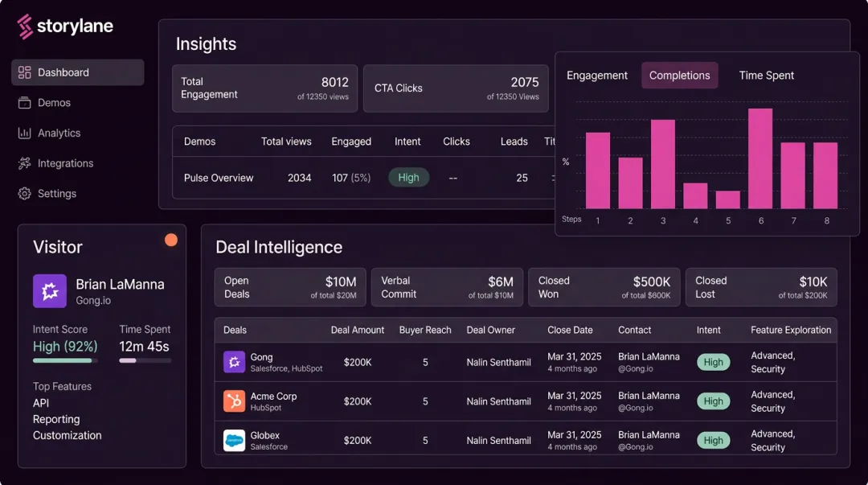
Task: Select the Completions chart tab
Action: click(x=679, y=76)
